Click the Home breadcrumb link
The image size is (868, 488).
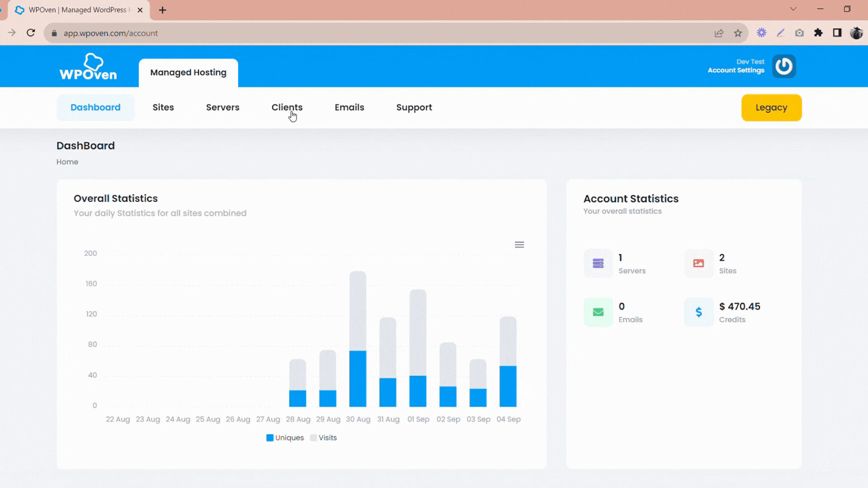pyautogui.click(x=67, y=162)
